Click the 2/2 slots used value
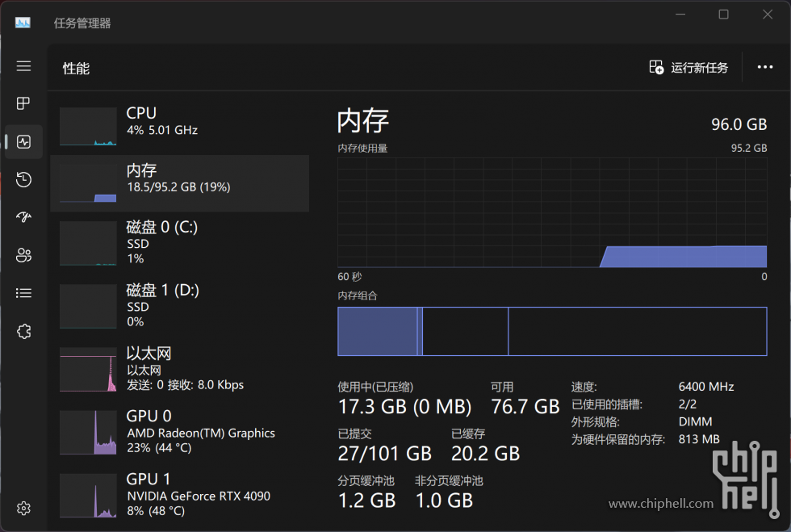Viewport: 791px width, 532px height. [x=688, y=404]
